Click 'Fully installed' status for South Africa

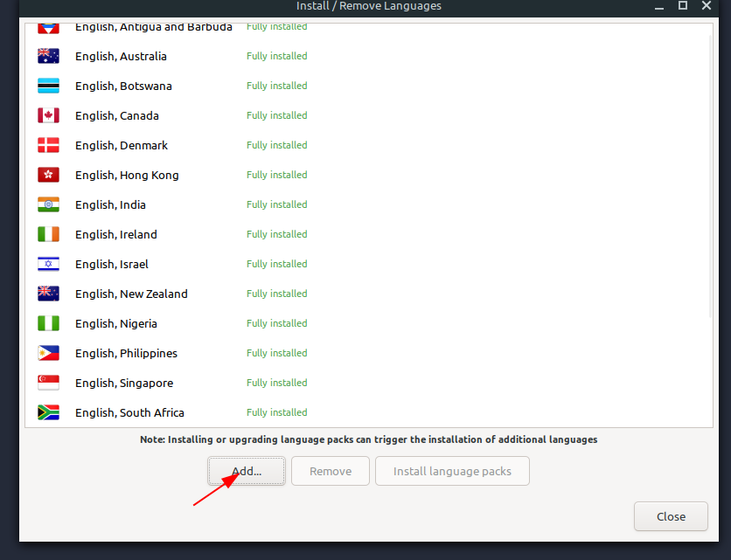[x=277, y=412]
